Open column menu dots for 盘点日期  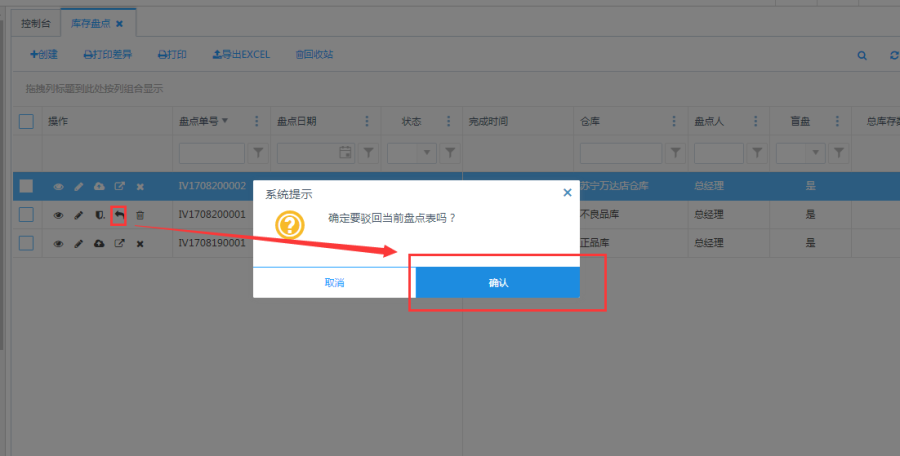[x=354, y=122]
